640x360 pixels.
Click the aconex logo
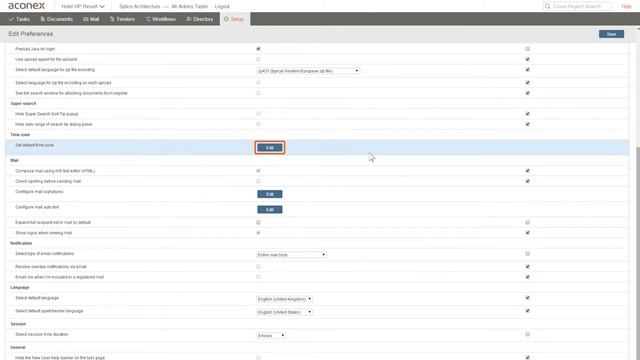[26, 6]
